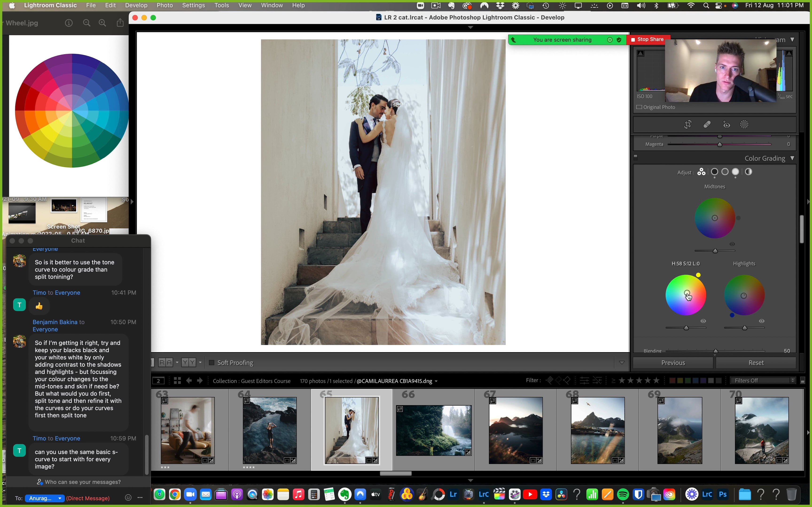Open the Settings menu
This screenshot has height=507, width=812.
193,5
